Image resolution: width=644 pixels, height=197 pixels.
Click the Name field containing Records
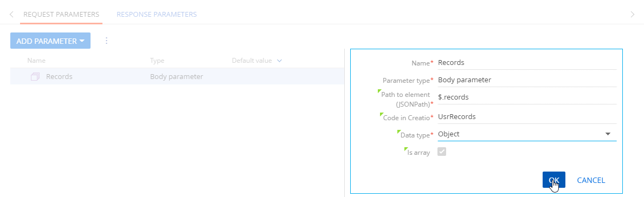pyautogui.click(x=527, y=63)
